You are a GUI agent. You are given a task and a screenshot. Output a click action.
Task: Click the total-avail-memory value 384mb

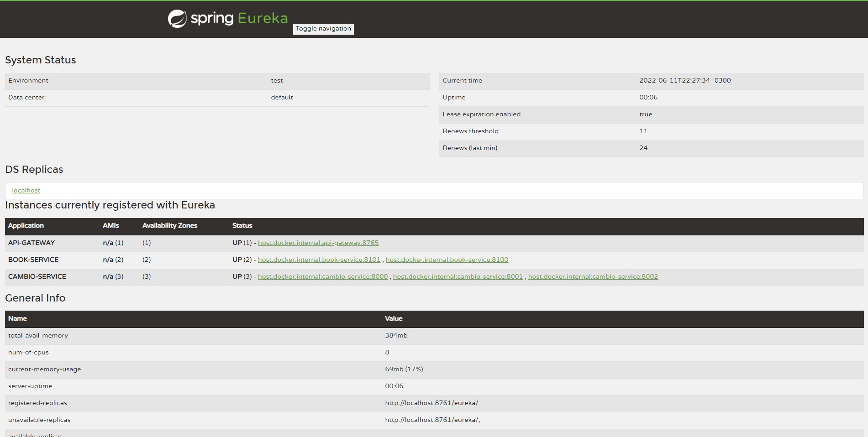396,335
